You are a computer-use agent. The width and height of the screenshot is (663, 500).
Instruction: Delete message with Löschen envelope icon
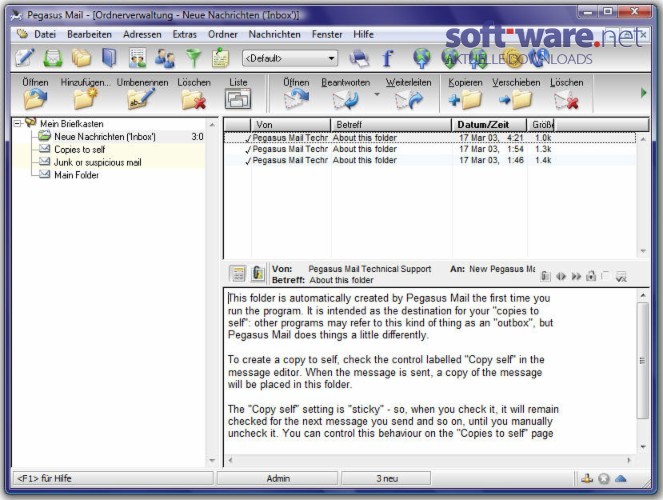567,101
